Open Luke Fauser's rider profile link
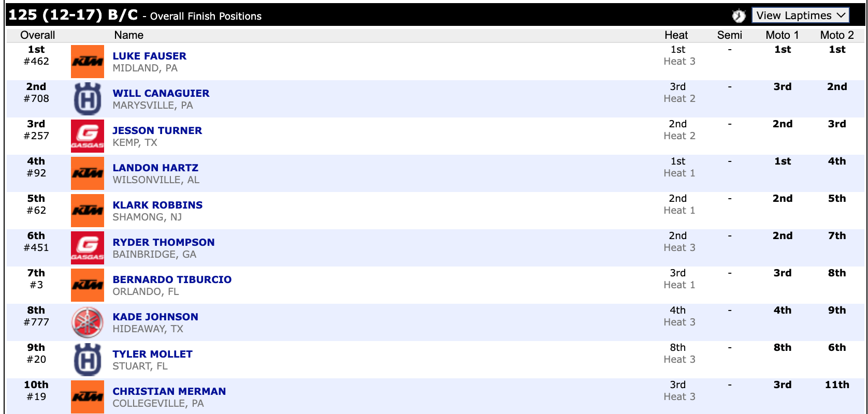 (x=149, y=56)
